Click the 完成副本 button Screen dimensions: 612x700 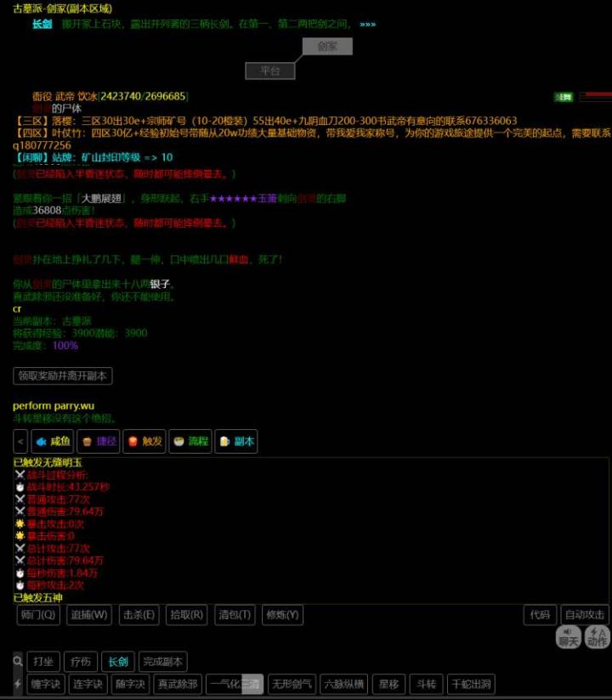pos(163,662)
